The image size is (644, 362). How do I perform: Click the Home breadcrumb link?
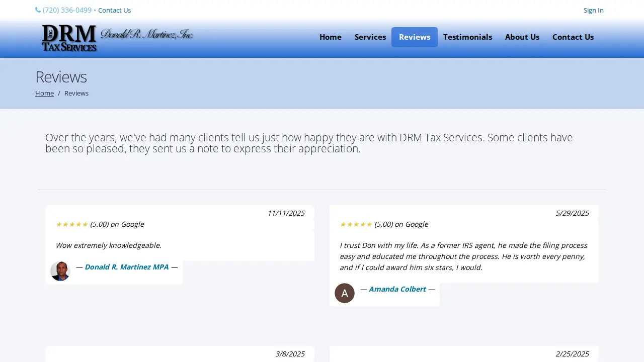tap(44, 93)
